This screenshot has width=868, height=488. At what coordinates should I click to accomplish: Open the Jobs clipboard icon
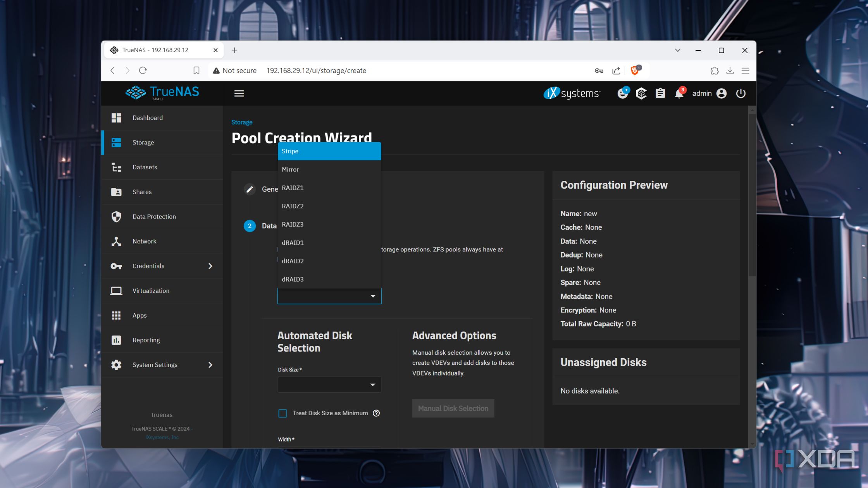click(x=660, y=94)
